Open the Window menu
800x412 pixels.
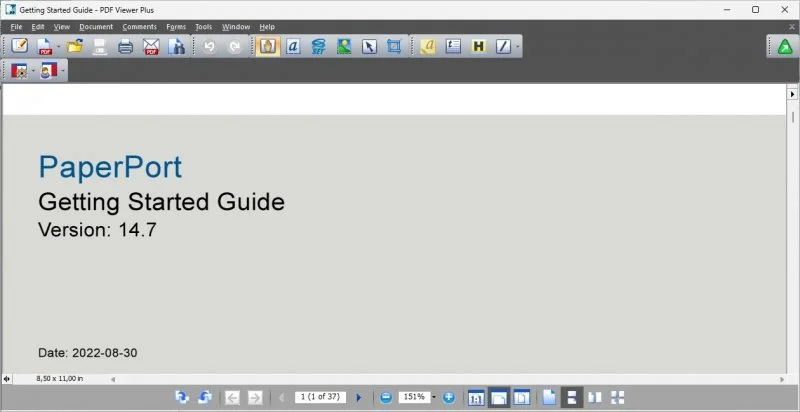click(x=236, y=27)
